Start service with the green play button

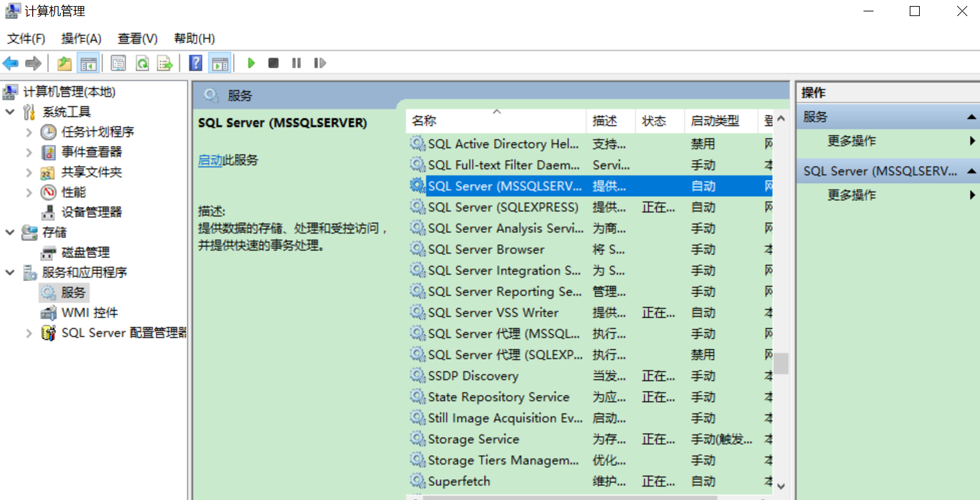pyautogui.click(x=251, y=63)
